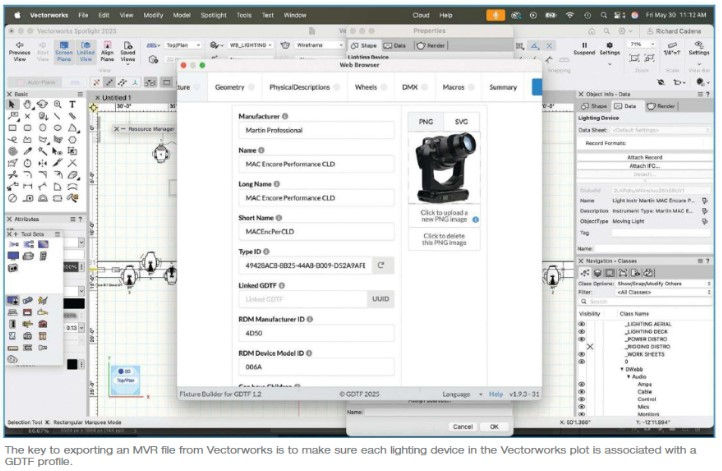Select the Split scissors tool
Screen dimensions: 722x471
point(12,174)
